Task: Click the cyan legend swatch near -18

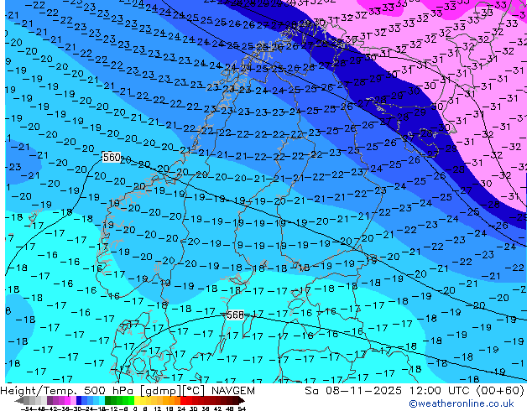Action: click(x=102, y=400)
